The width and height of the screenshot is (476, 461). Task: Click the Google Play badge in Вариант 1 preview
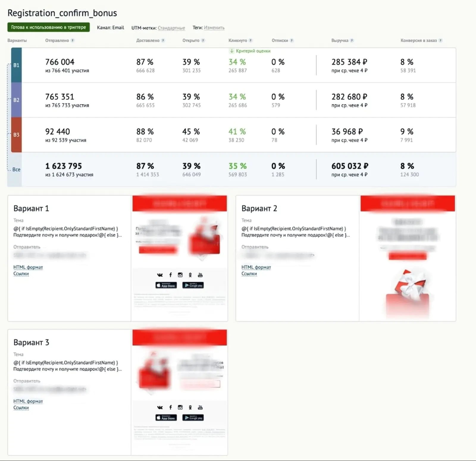point(193,285)
